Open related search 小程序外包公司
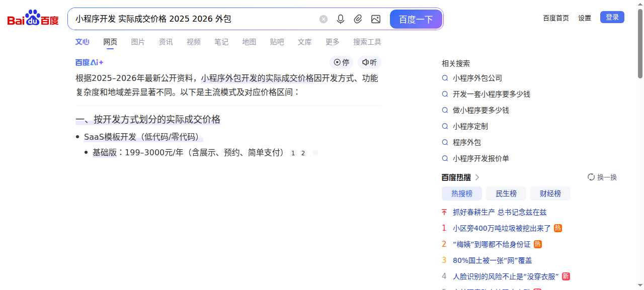This screenshot has width=644, height=290. point(477,78)
